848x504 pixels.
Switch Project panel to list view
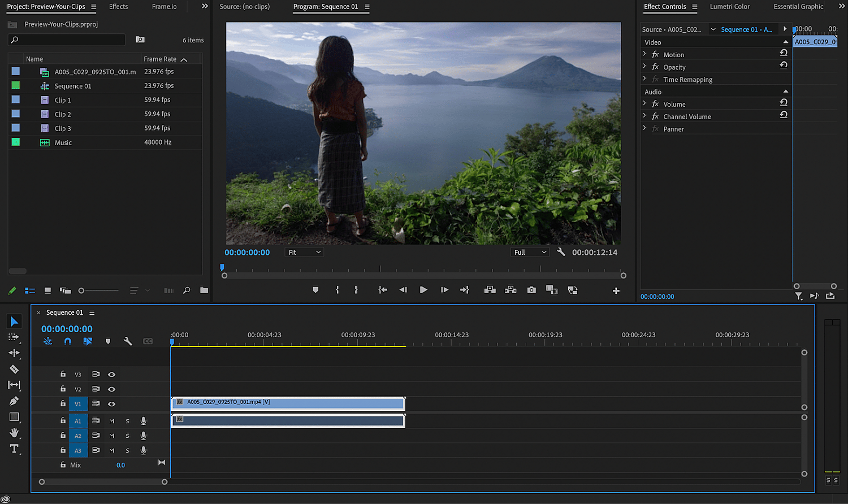point(30,290)
